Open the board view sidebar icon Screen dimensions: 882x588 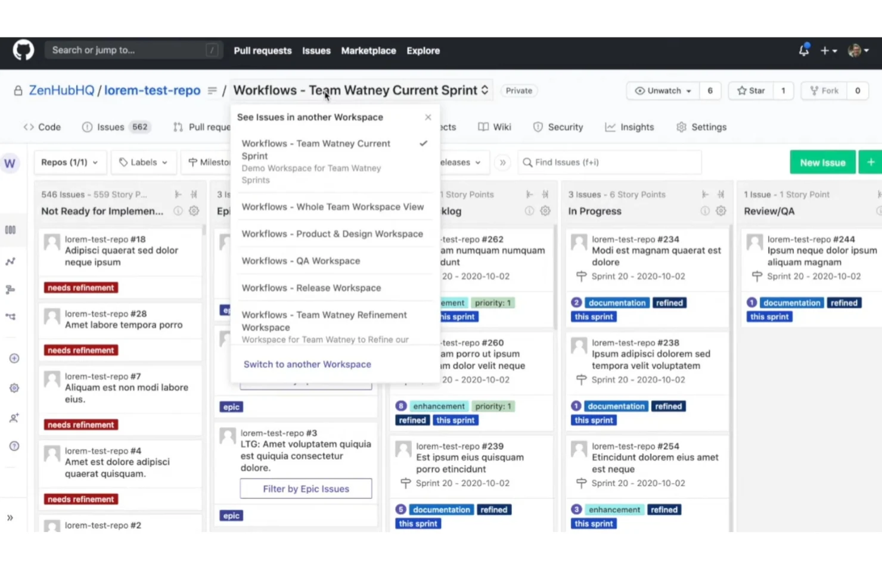11,230
